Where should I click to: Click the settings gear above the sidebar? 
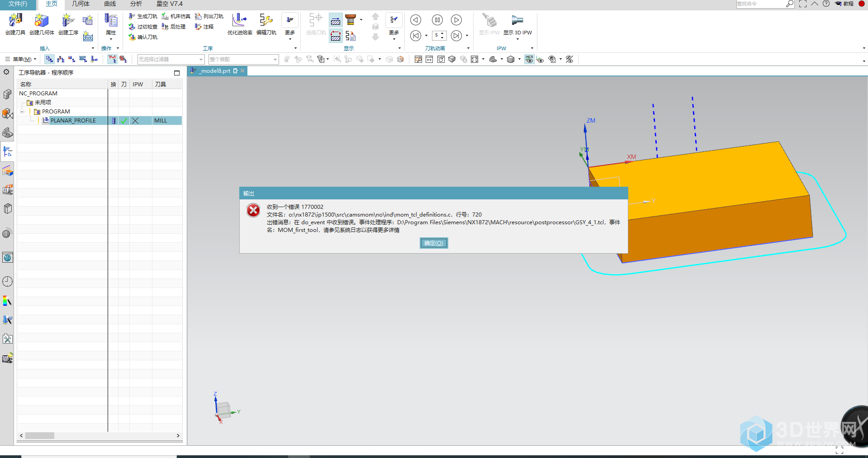click(6, 72)
